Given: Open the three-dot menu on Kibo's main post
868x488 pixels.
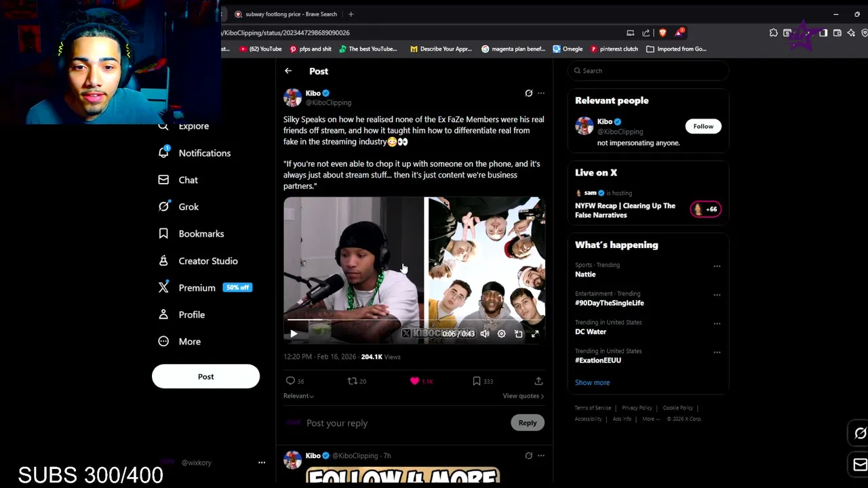Looking at the screenshot, I should (x=540, y=93).
